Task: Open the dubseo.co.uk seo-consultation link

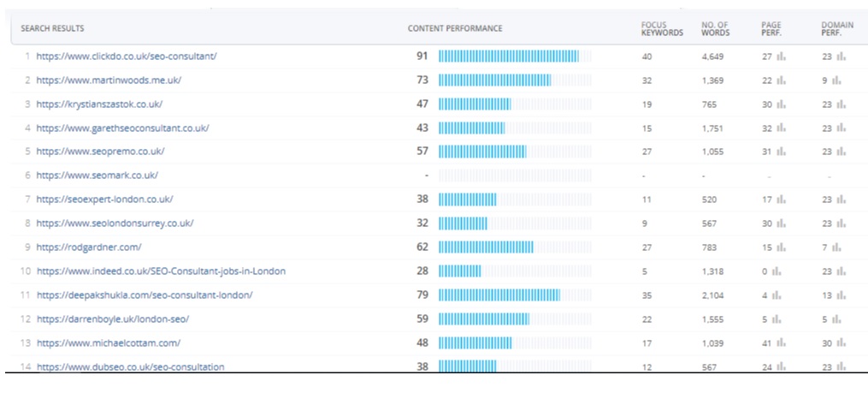Action: pos(131,366)
